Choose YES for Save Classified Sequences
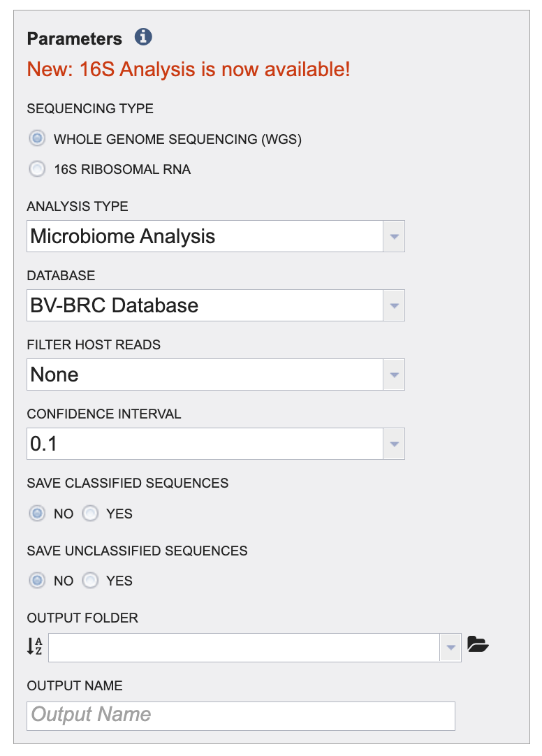The width and height of the screenshot is (542, 756). click(90, 513)
